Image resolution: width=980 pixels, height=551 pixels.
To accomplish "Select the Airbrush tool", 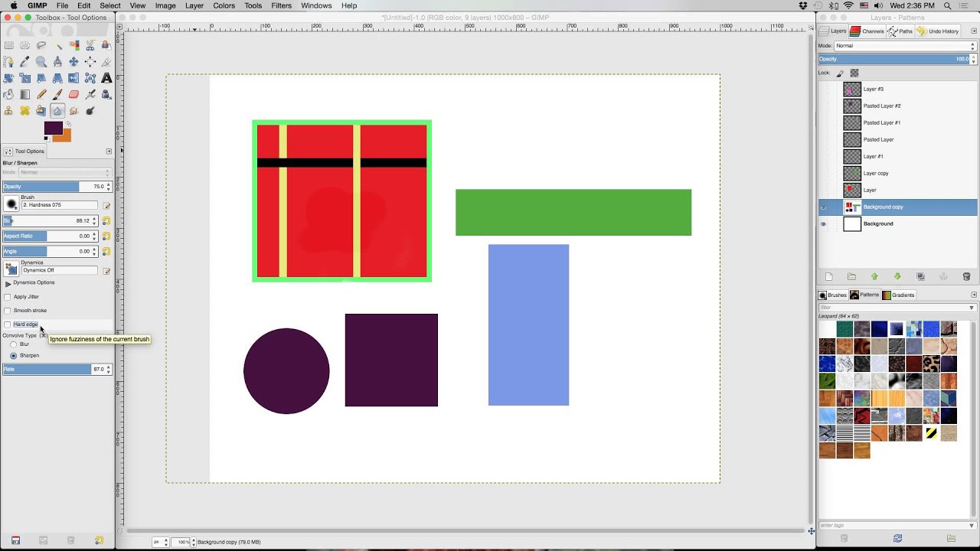I will 90,95.
